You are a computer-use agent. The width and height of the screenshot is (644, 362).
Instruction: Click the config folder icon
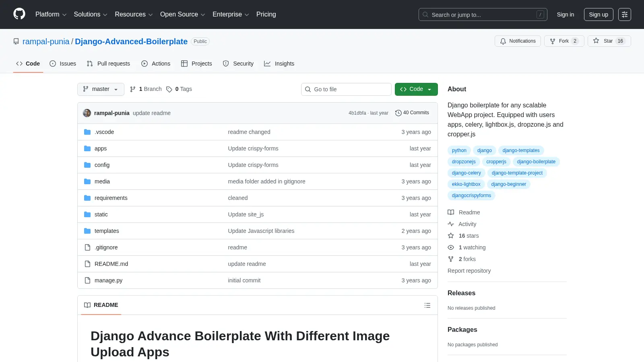tap(87, 165)
